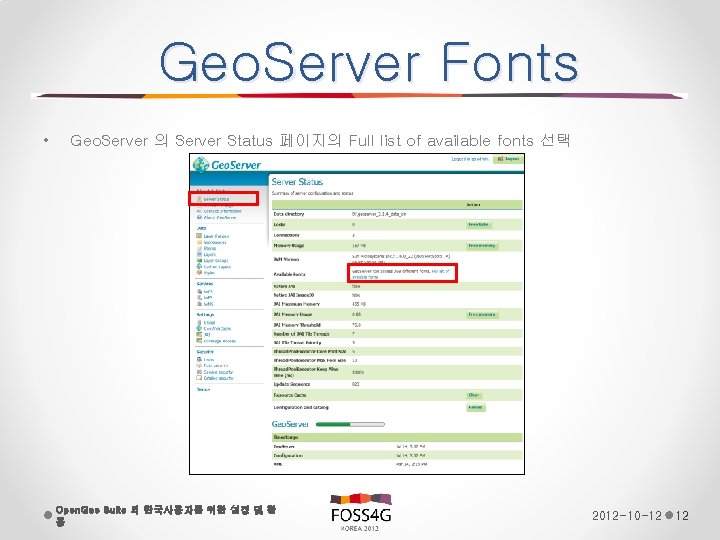Click the Data security icon

199,366
